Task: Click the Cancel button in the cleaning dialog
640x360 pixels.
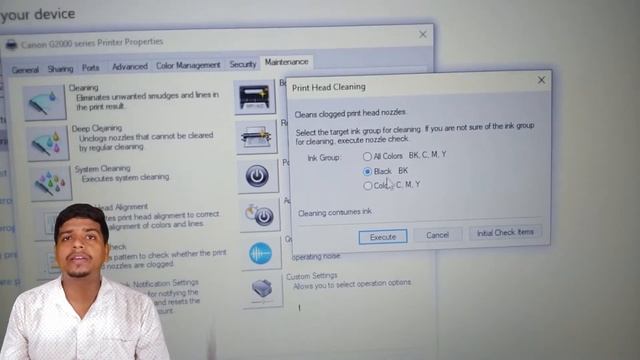Action: (438, 235)
